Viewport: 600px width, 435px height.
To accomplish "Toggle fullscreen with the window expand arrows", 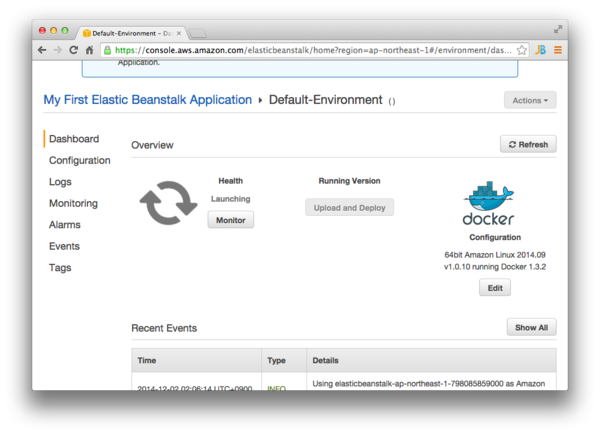I will [558, 29].
